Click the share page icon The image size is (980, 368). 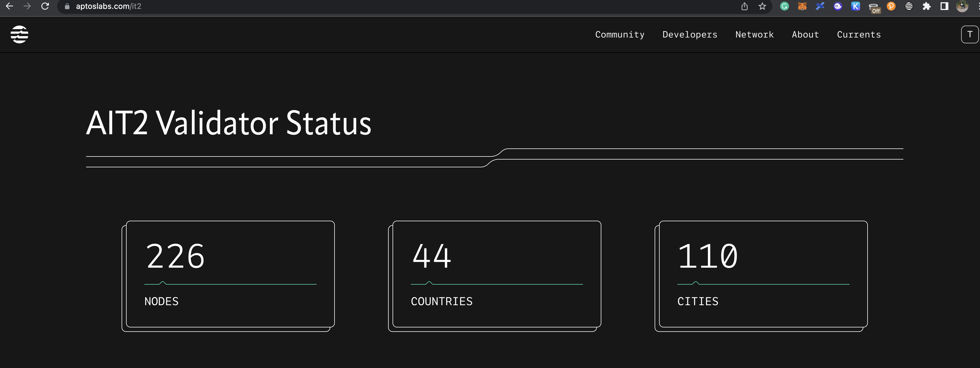tap(745, 6)
